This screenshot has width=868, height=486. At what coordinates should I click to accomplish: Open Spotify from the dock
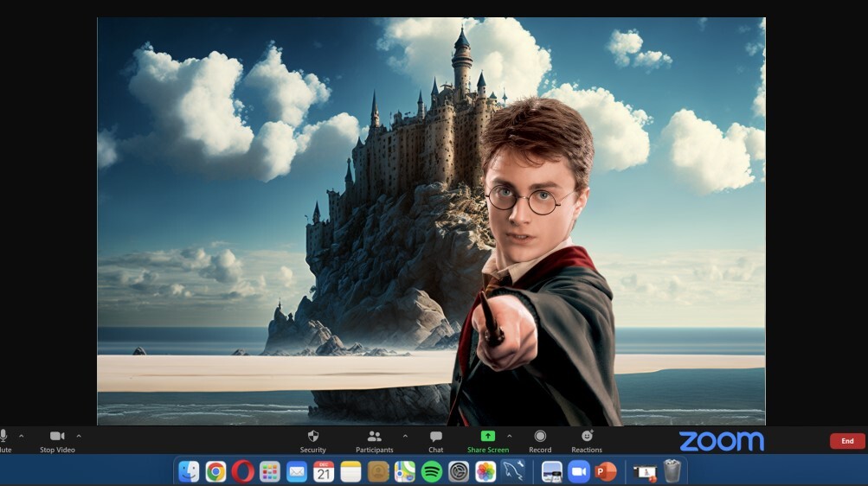(431, 471)
